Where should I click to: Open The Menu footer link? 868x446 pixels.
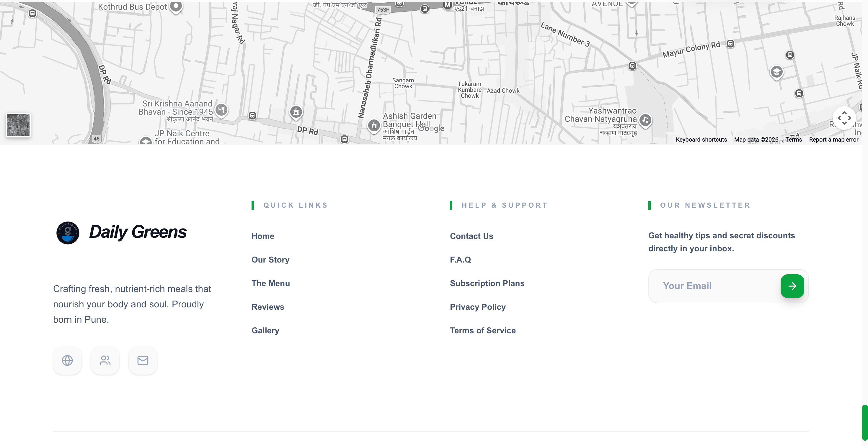point(270,283)
